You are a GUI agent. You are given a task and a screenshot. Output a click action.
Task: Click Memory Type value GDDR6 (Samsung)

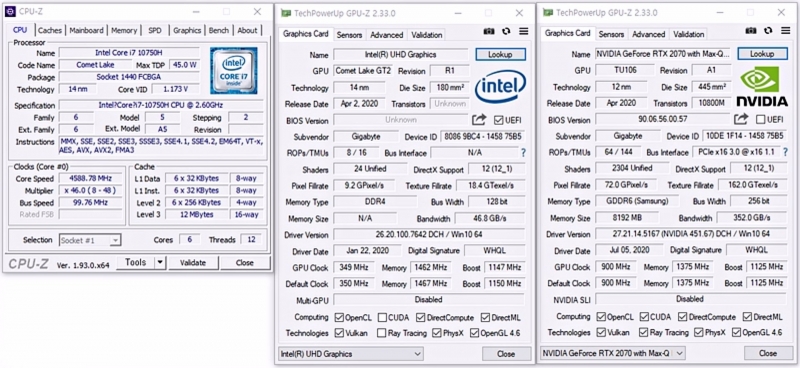point(637,201)
